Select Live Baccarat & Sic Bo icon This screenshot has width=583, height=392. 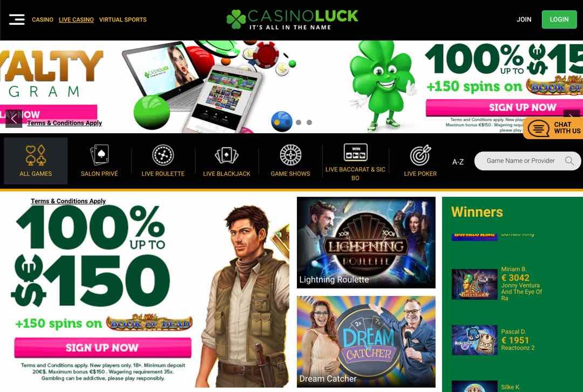click(355, 153)
